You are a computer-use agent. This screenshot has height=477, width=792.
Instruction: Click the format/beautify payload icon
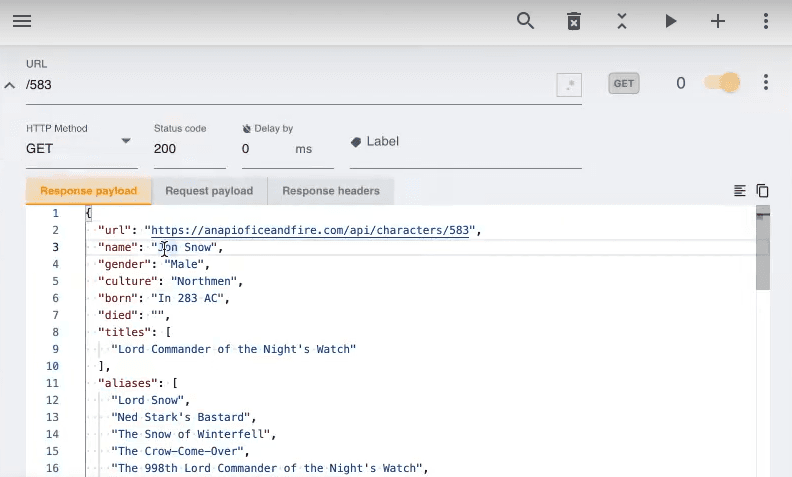tap(739, 190)
